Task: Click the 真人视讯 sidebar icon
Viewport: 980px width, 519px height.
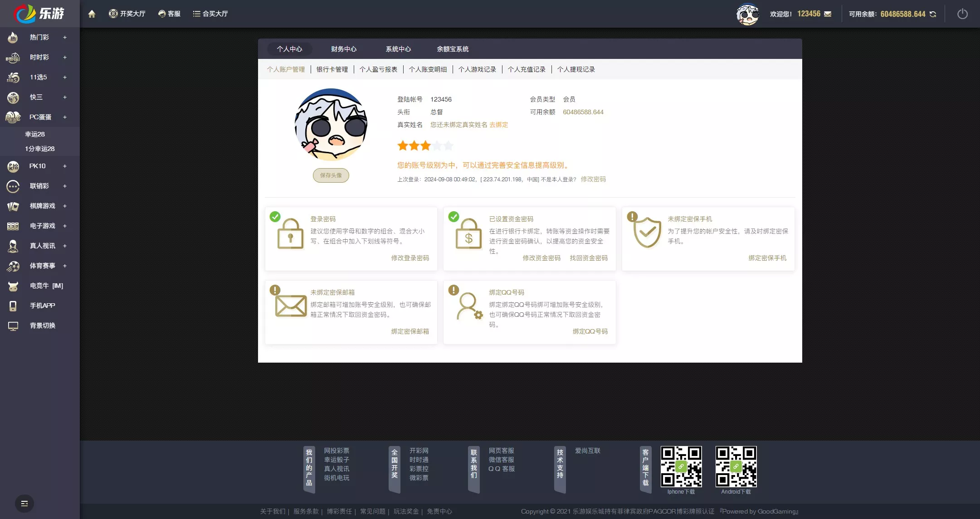Action: (12, 245)
